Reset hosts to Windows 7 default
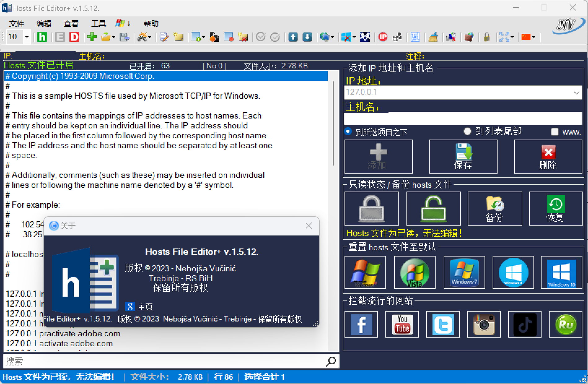Viewport: 588px width, 384px height. click(x=464, y=272)
